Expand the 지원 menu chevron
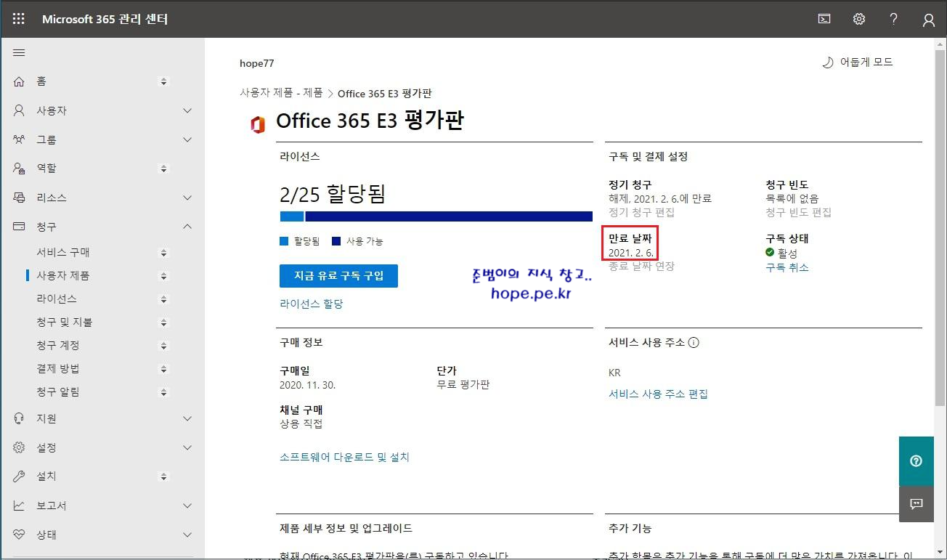 187,418
